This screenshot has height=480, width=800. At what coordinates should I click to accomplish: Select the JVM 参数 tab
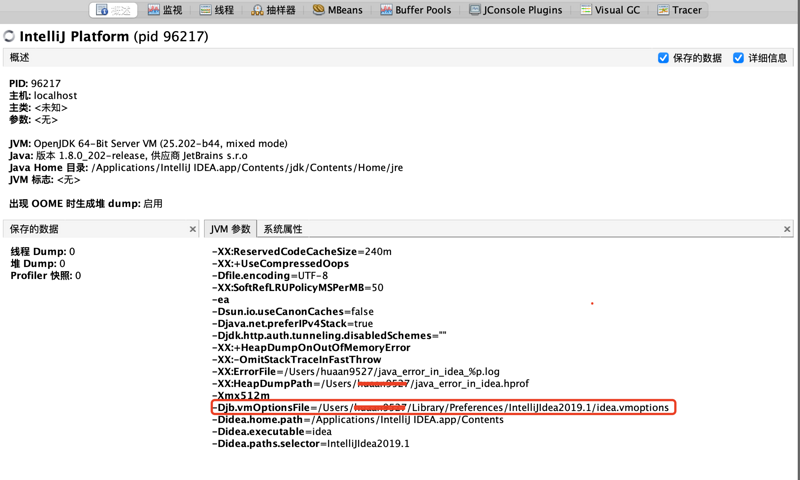click(230, 229)
